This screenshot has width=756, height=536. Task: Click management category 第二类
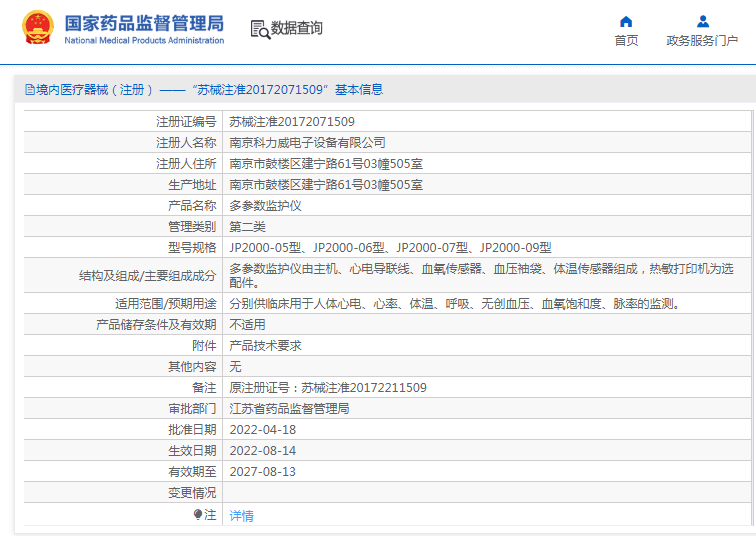pyautogui.click(x=247, y=227)
